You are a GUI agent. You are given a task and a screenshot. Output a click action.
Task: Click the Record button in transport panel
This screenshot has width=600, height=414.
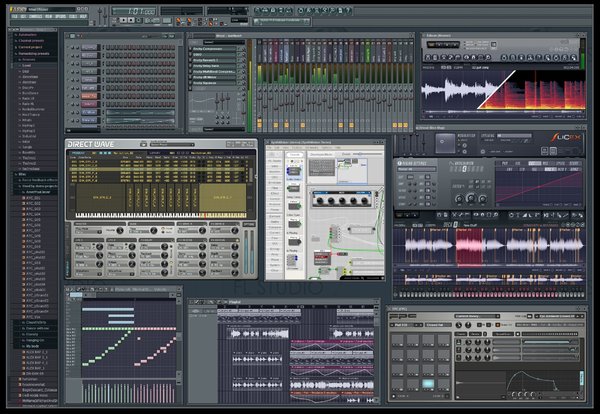tap(139, 20)
